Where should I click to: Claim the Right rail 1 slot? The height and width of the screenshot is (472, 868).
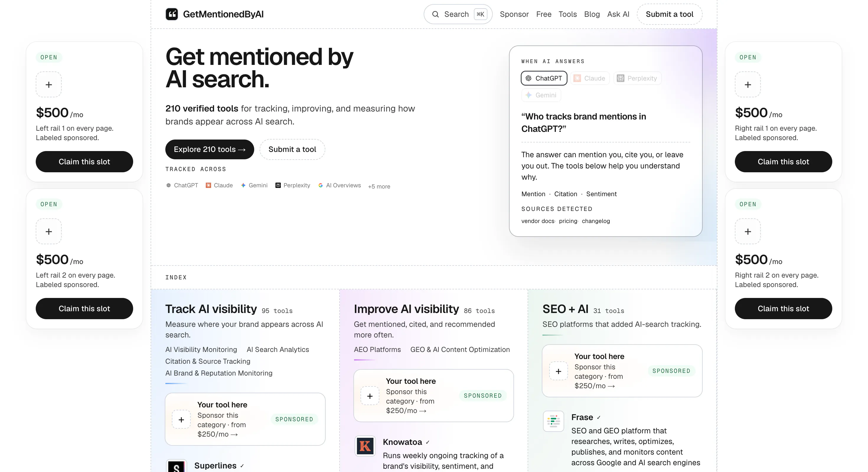(x=783, y=162)
